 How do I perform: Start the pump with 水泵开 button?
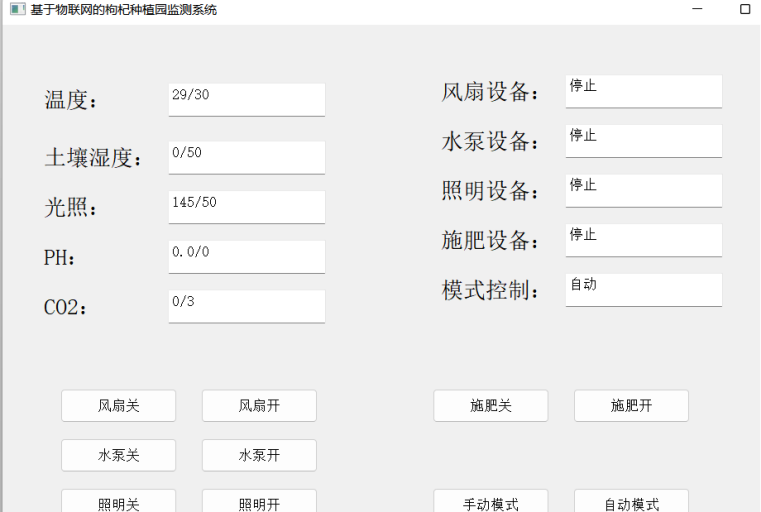(259, 455)
